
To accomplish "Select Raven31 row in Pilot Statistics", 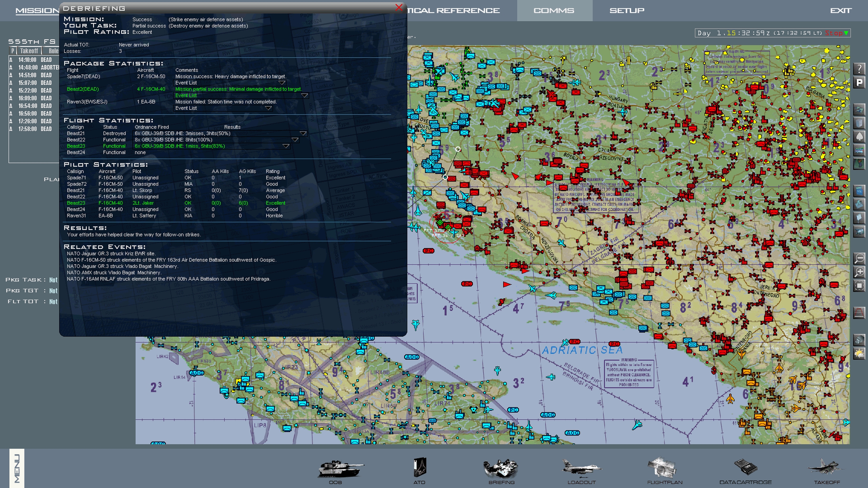I will 175,216.
